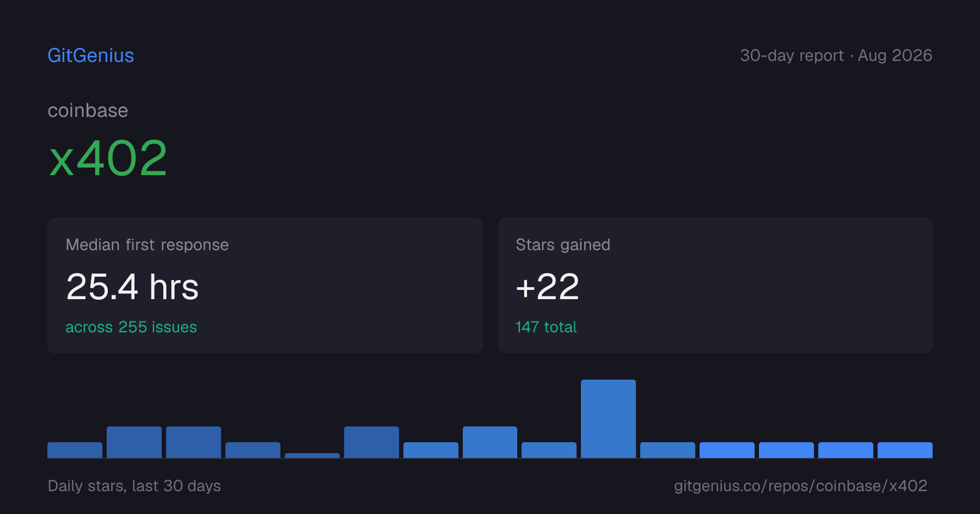Select the shortest bar in the chart

click(312, 455)
